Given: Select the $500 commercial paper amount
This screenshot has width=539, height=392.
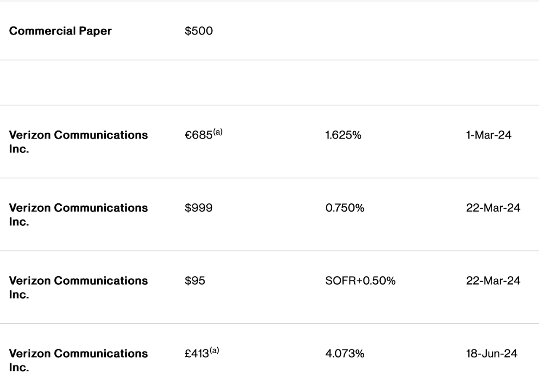Looking at the screenshot, I should coord(199,31).
